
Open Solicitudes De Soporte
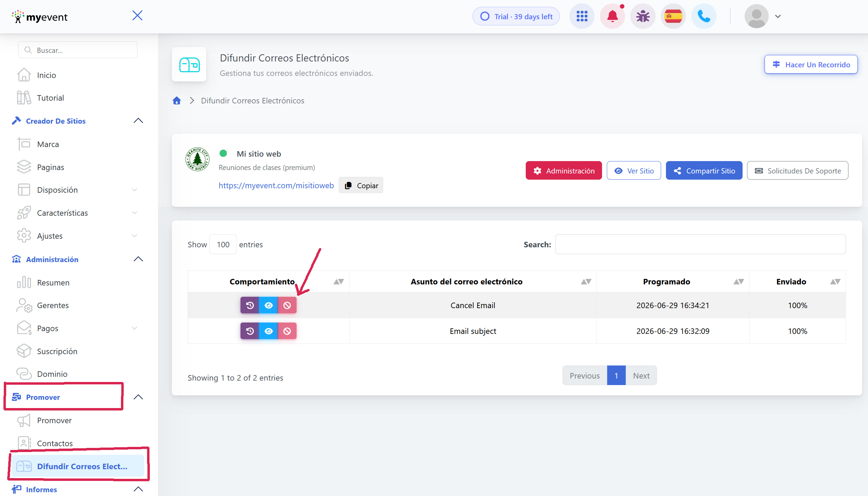pyautogui.click(x=798, y=171)
